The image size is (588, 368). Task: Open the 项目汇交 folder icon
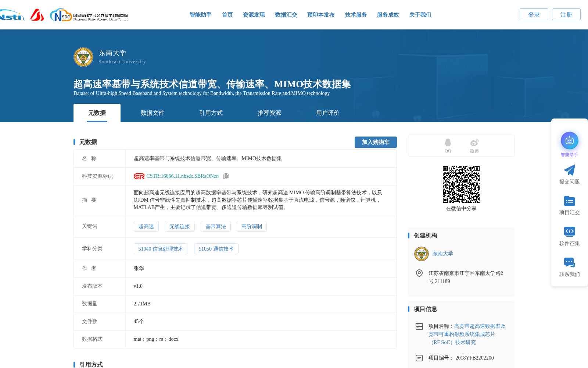[x=570, y=201]
